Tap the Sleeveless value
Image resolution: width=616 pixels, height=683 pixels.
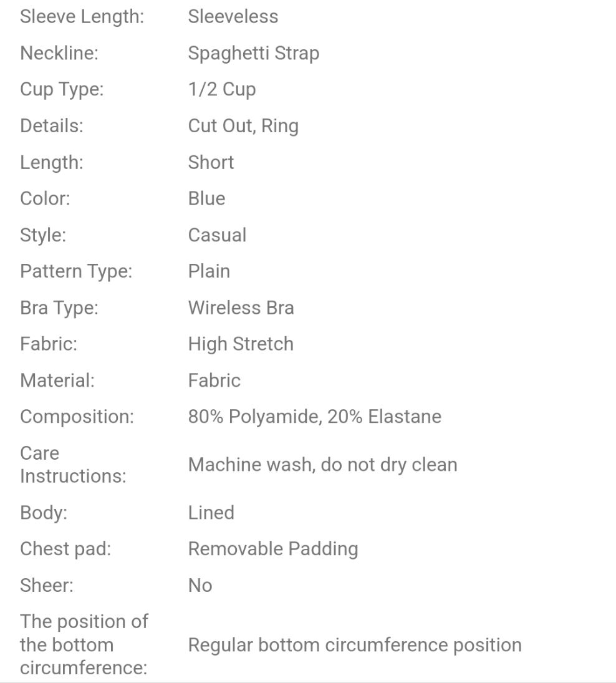point(233,16)
